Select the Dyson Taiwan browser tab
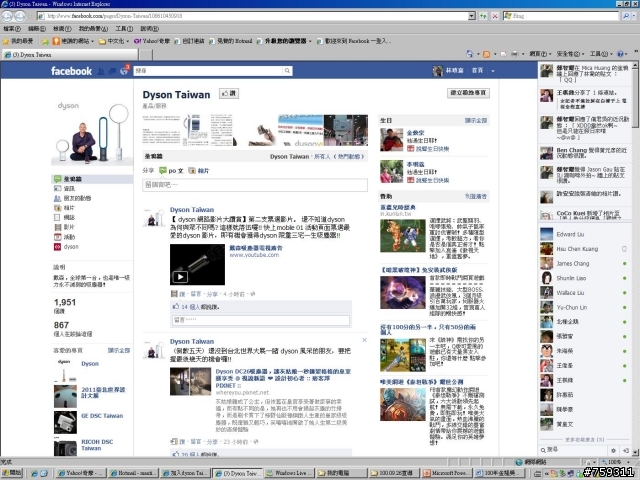The width and height of the screenshot is (640, 480). (x=70, y=54)
